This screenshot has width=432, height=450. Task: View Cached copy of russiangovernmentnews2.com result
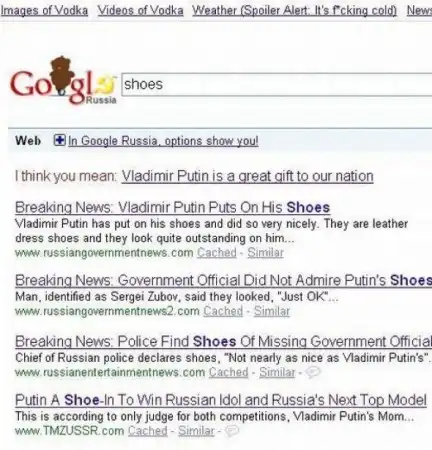point(223,311)
